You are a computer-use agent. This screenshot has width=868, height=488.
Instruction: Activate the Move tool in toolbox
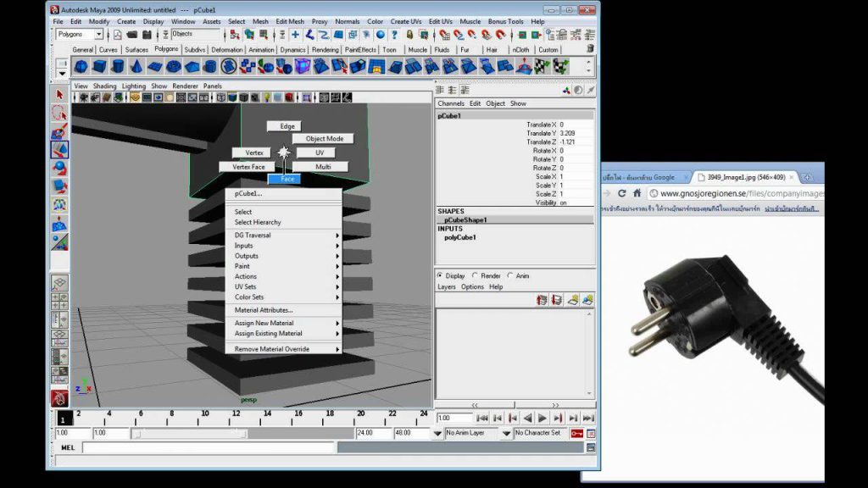click(59, 150)
